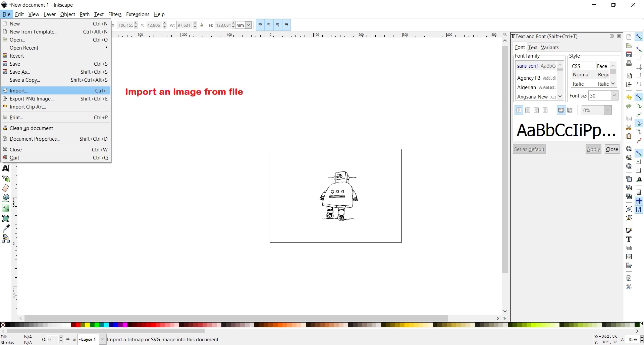Select the Connector diagram tool

tap(6, 238)
